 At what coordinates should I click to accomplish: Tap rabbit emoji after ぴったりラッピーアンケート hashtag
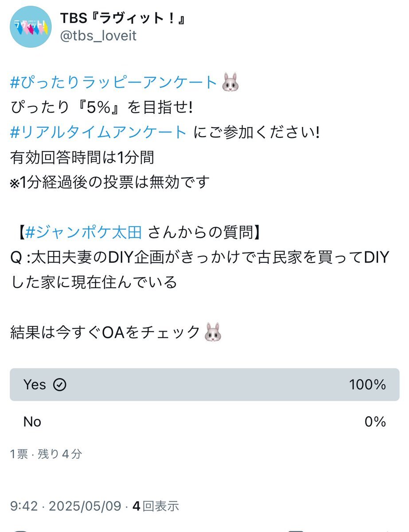tap(230, 82)
